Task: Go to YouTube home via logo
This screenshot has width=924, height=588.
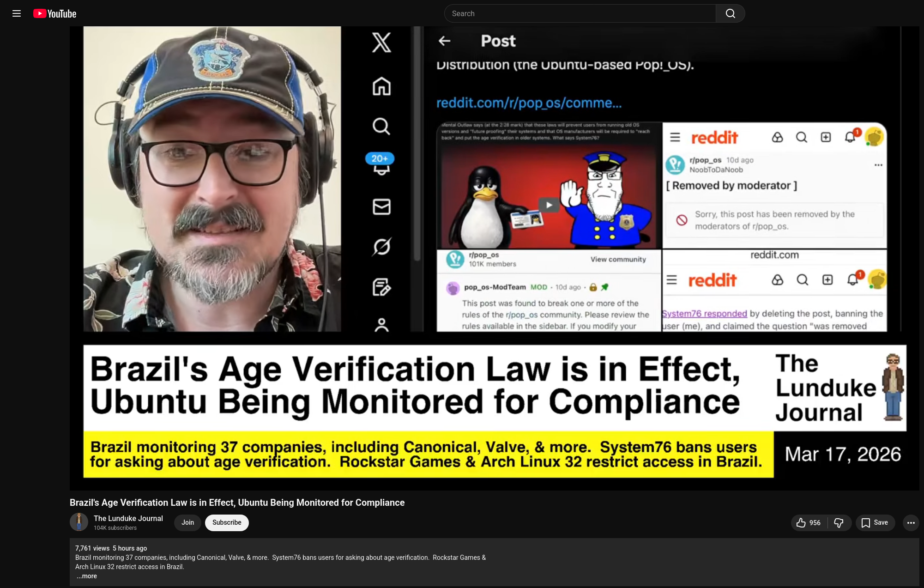Action: pyautogui.click(x=55, y=14)
